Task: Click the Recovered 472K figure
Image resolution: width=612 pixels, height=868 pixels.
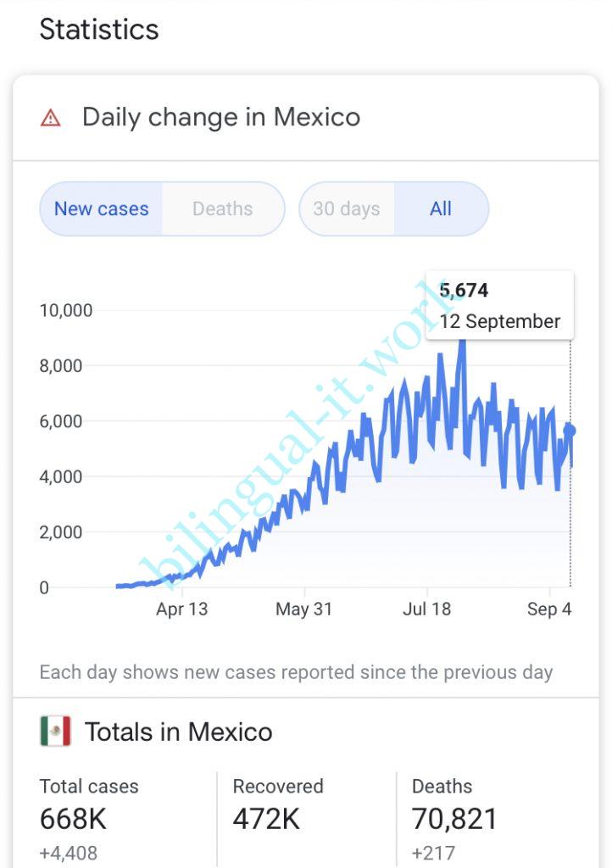Action: pos(266,819)
